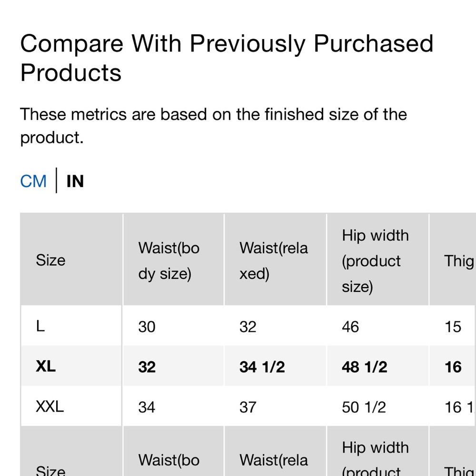476x476 pixels.
Task: Click the L hip width value 46
Action: point(350,327)
